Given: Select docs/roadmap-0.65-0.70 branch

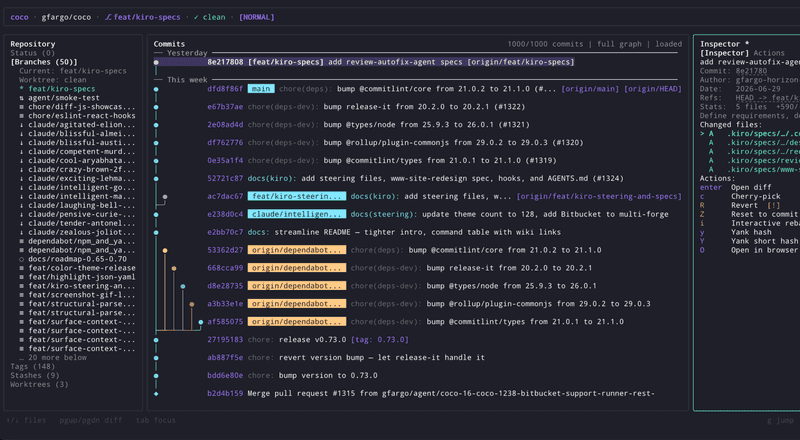Looking at the screenshot, I should 73,259.
